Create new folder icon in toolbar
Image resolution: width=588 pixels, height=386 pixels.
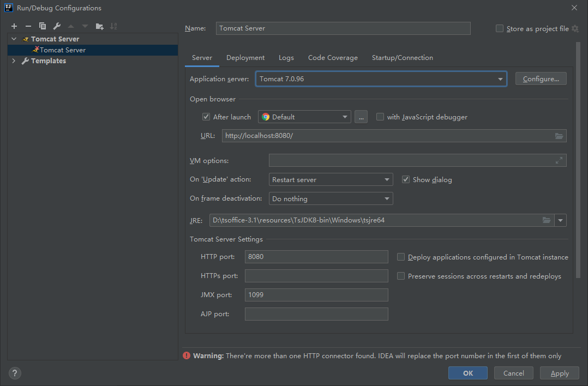(99, 26)
